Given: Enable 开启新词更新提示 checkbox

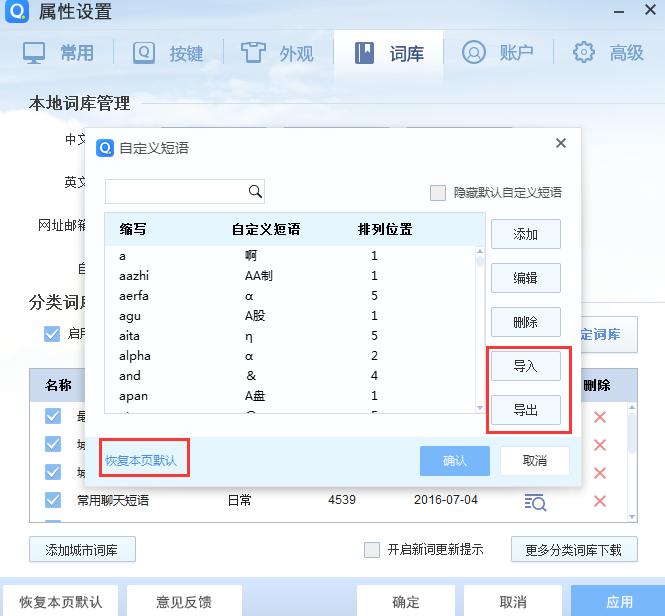Looking at the screenshot, I should (x=372, y=550).
